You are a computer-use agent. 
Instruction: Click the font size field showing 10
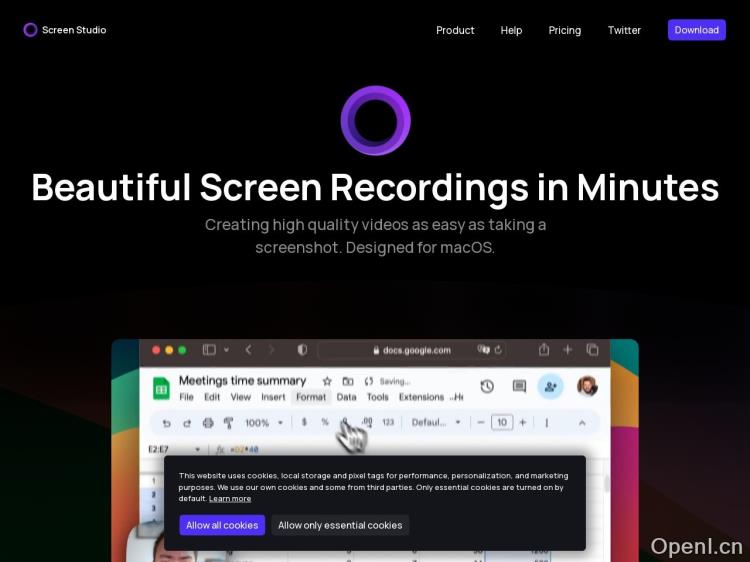point(502,422)
